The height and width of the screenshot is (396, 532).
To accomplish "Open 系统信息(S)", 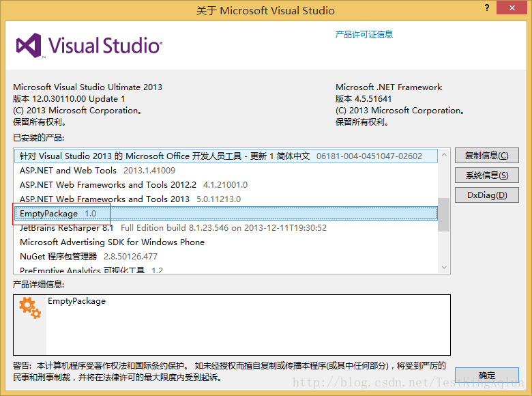I will [x=486, y=175].
